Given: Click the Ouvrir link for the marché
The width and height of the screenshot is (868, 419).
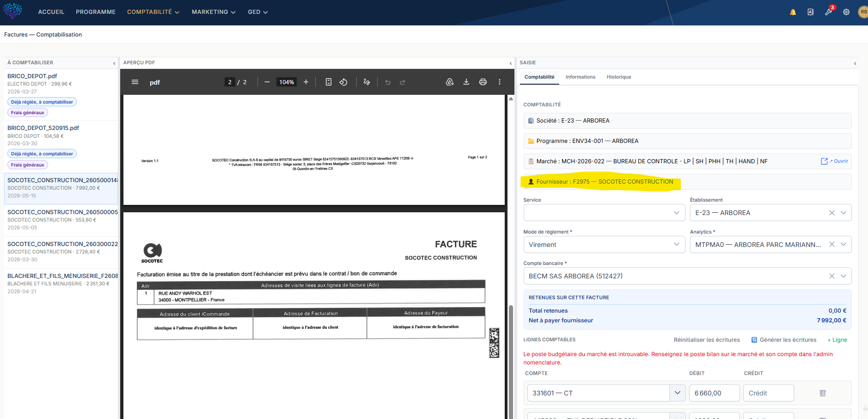Looking at the screenshot, I should (834, 161).
